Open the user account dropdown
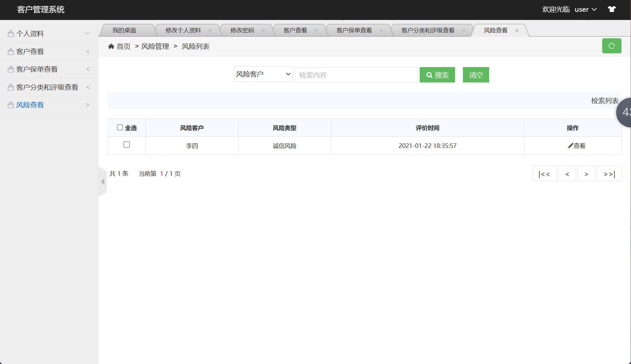Viewport: 631px width, 364px height. (x=586, y=9)
